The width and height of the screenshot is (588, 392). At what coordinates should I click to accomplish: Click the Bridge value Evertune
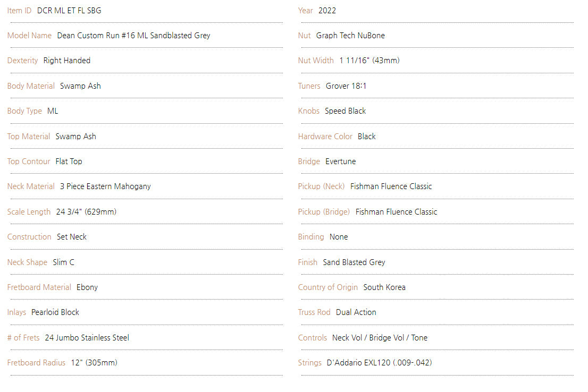click(341, 161)
